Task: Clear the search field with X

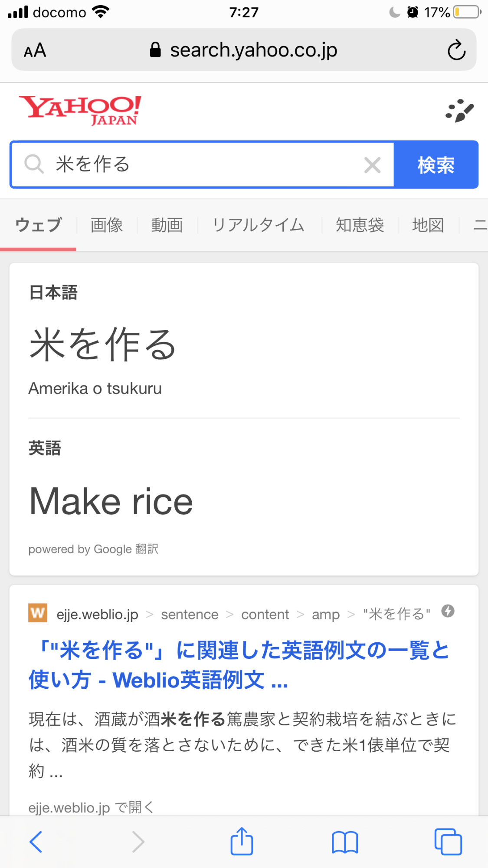Action: coord(372,165)
